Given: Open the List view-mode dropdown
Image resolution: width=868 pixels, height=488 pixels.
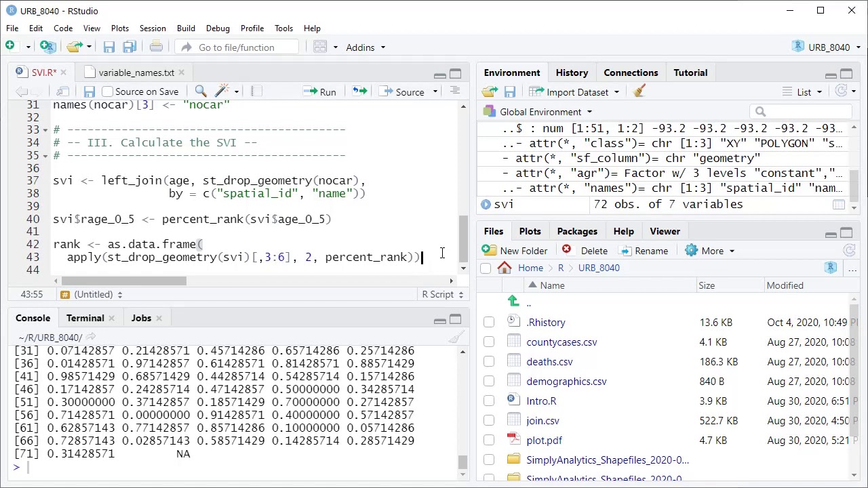Looking at the screenshot, I should (x=802, y=92).
